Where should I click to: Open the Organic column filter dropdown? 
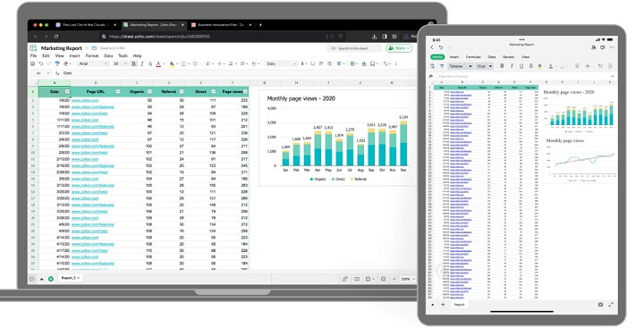click(x=149, y=91)
